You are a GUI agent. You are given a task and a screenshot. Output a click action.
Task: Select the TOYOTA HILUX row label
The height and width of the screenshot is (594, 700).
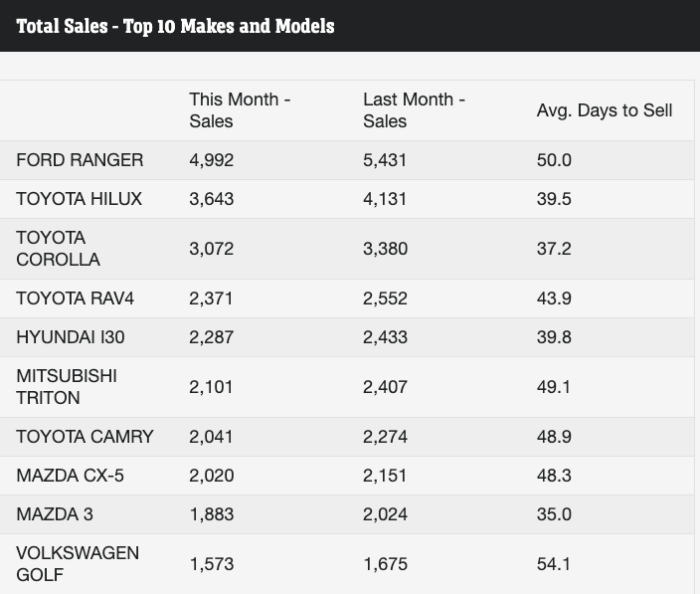pos(79,199)
